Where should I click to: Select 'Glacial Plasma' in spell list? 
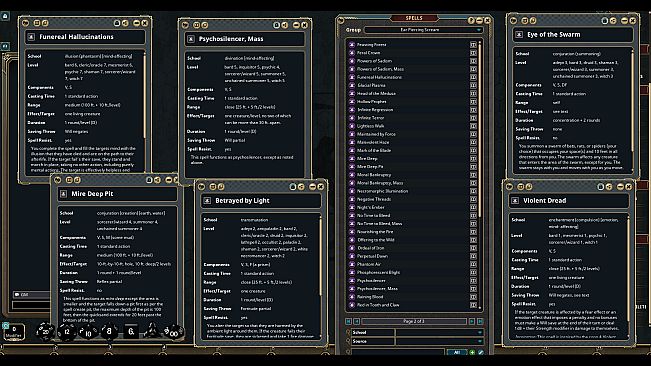371,85
